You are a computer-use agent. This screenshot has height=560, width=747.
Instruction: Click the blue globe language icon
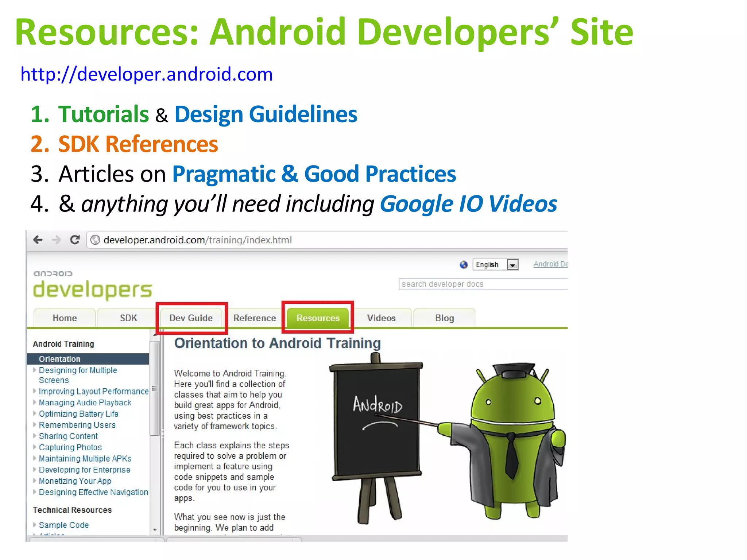[x=464, y=265]
